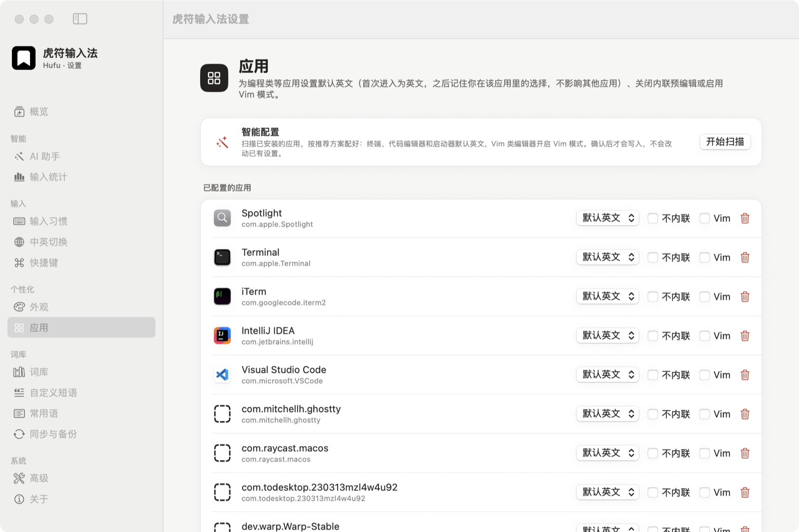Open 输入统计 sidebar section

(x=81, y=177)
